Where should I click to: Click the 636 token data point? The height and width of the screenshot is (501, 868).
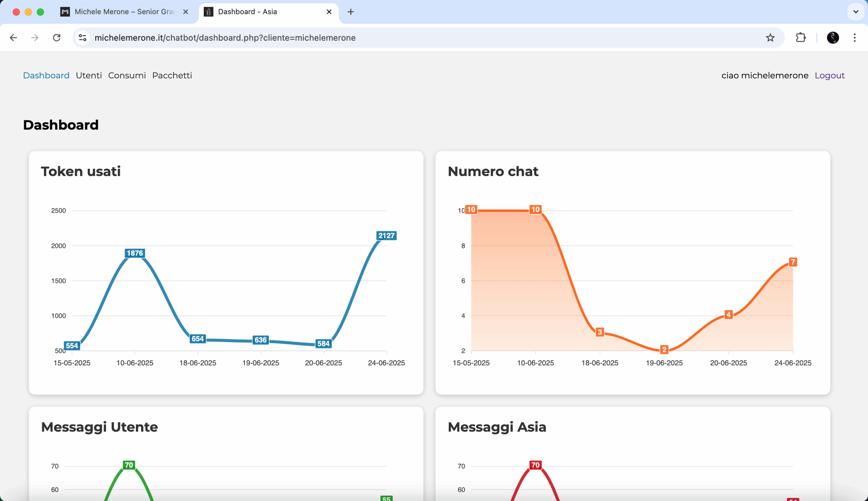(260, 340)
